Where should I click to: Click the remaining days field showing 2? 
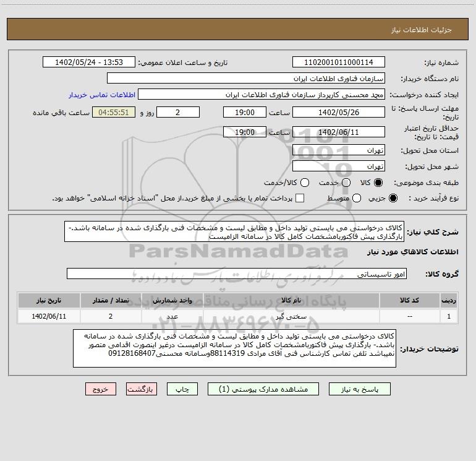click(x=178, y=113)
